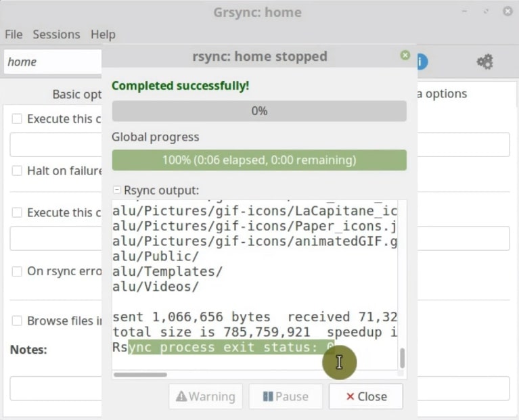The height and width of the screenshot is (420, 519).
Task: Close the Grsync main window
Action: (507, 11)
